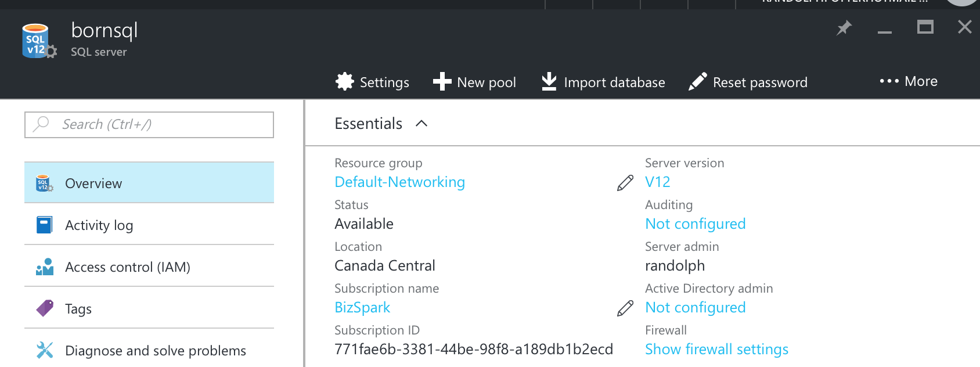Image resolution: width=980 pixels, height=367 pixels.
Task: Click the New pool plus icon
Action: [x=442, y=82]
